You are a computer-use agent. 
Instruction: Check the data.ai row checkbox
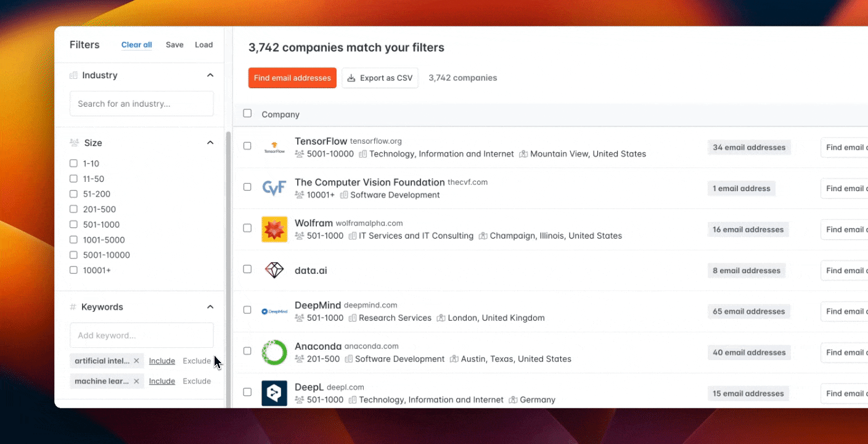(247, 269)
